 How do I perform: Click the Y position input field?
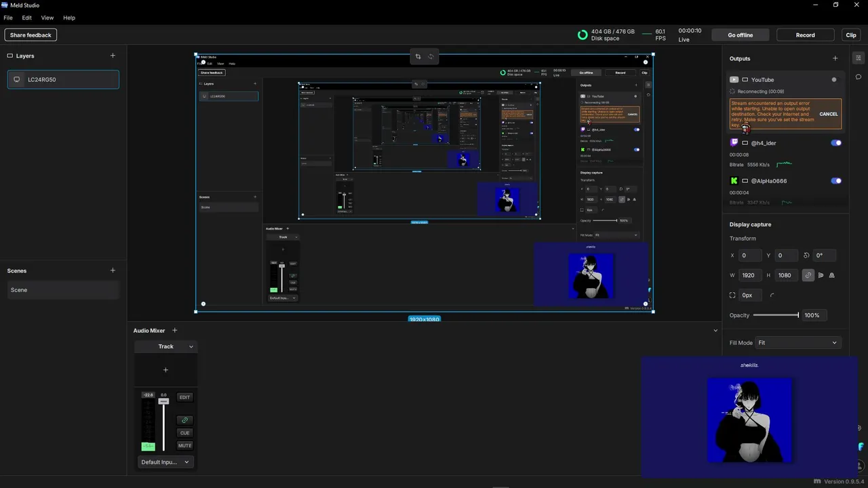786,256
